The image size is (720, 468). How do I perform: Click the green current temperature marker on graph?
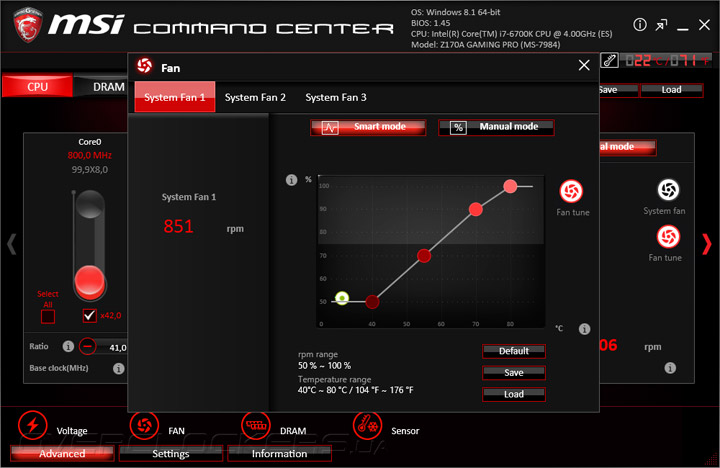coord(342,298)
